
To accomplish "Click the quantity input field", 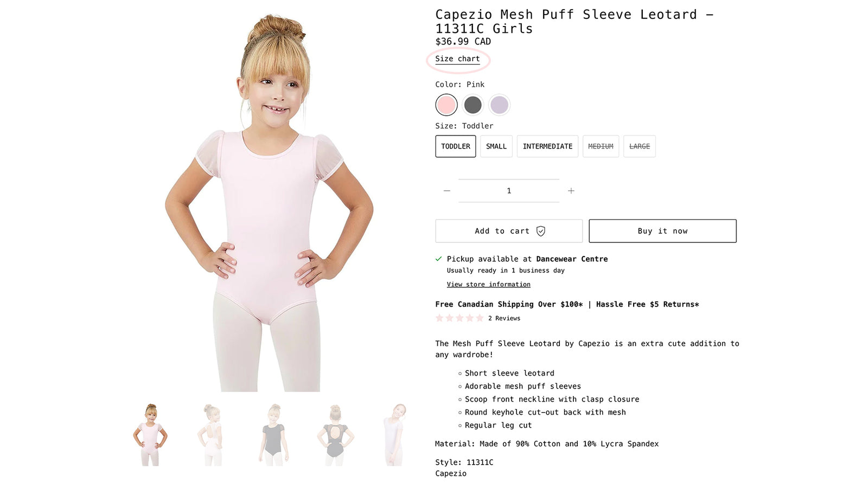I will click(x=509, y=191).
